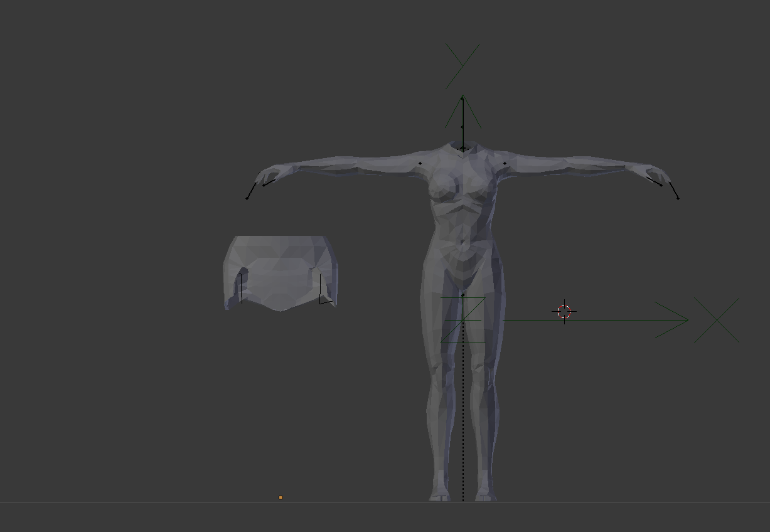Select the green X empty beside the arrow
770x532 pixels.
716,320
